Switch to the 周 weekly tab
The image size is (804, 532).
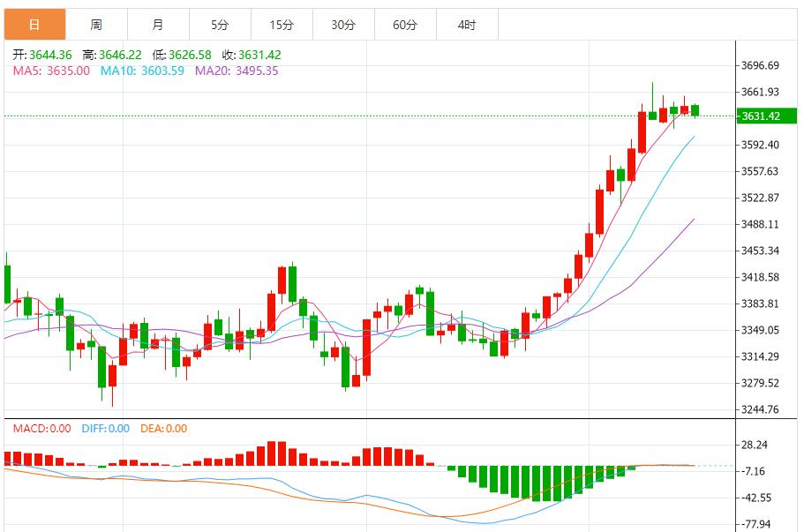pyautogui.click(x=95, y=25)
